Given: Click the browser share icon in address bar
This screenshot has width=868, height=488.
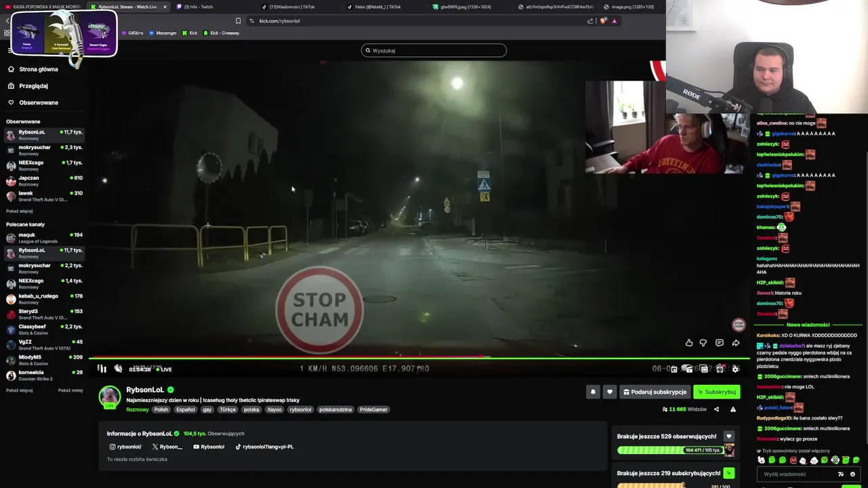Looking at the screenshot, I should [591, 21].
